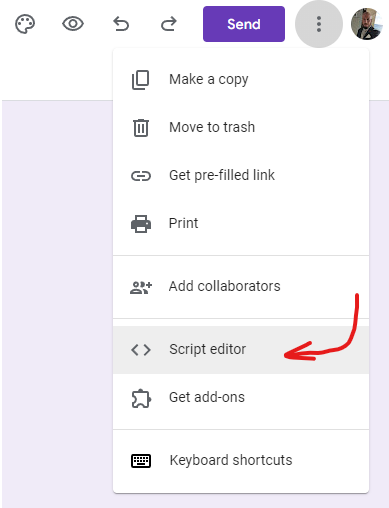Screen dimensions: 389x508
Task: Select Get pre-filled link
Action: [x=241, y=175]
